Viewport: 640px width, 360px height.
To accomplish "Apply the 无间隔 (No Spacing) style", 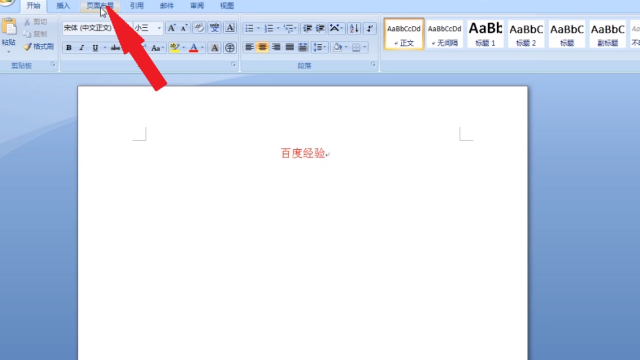I will pyautogui.click(x=444, y=34).
